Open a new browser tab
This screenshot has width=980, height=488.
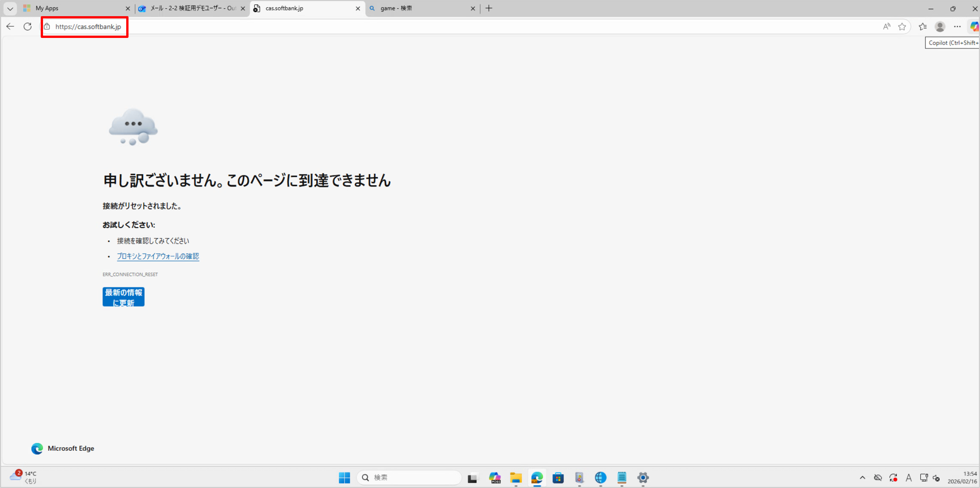(x=489, y=8)
